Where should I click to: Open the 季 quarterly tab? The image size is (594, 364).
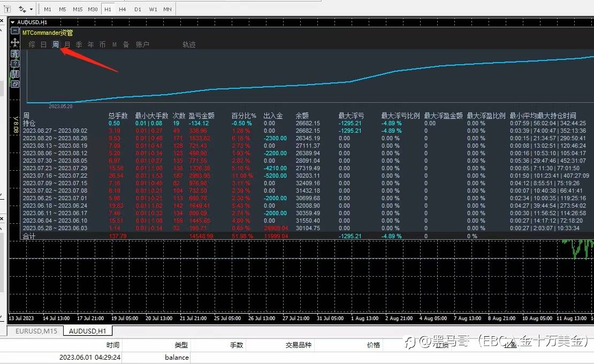coord(79,44)
